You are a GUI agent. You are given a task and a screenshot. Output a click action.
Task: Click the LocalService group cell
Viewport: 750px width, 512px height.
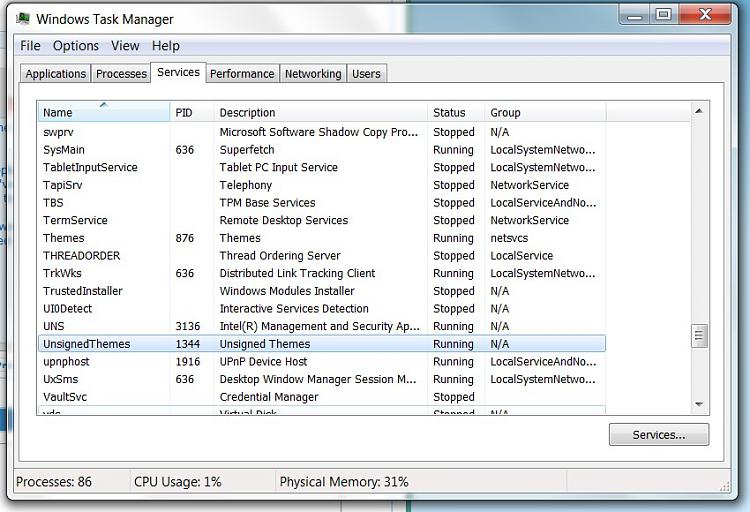point(521,256)
